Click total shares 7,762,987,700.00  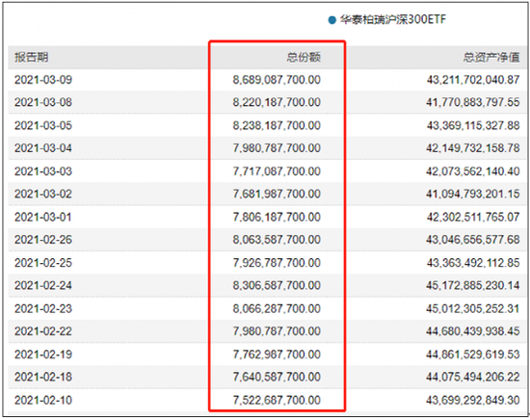coord(277,354)
